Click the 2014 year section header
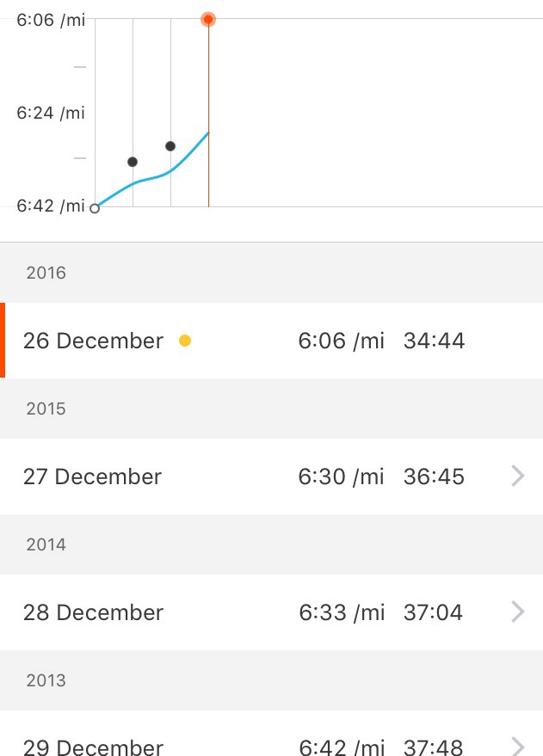Screen dimensions: 543x756 [x=46, y=544]
